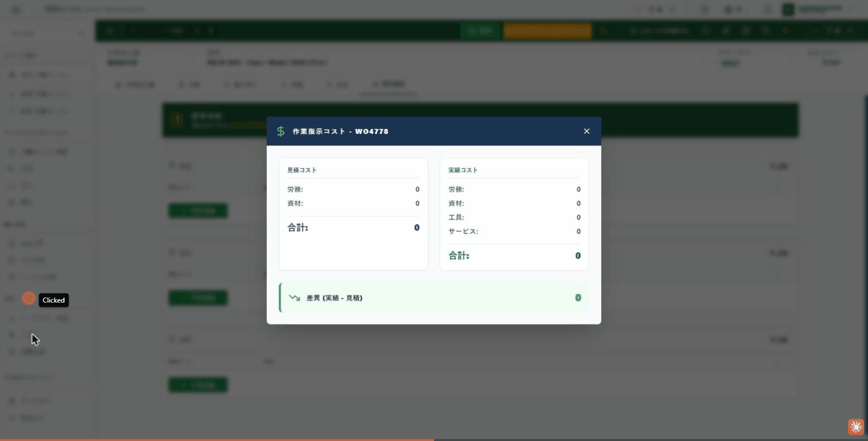
Task: Click the yellow button in the background toolbar
Action: [x=547, y=31]
